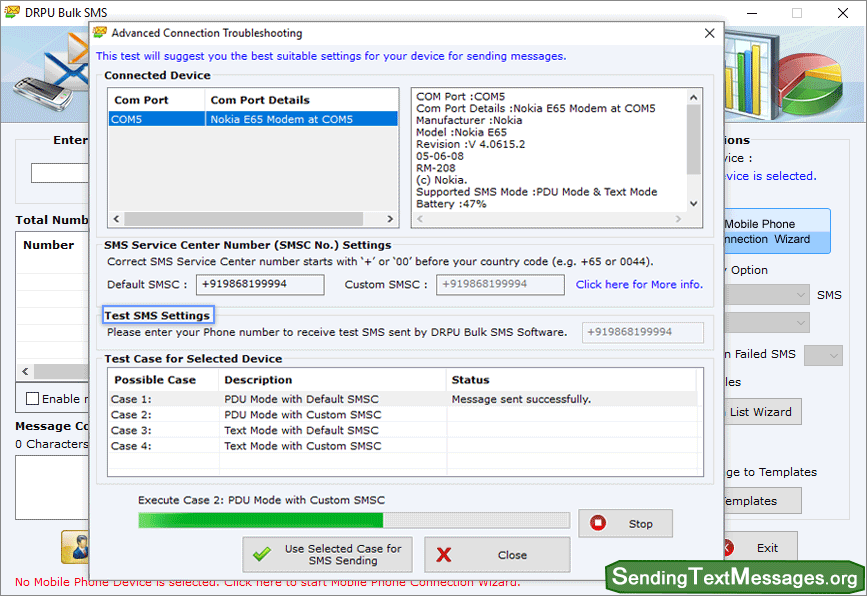Screen dimensions: 867x596
Task: Select Case 4 row
Action: pos(402,446)
